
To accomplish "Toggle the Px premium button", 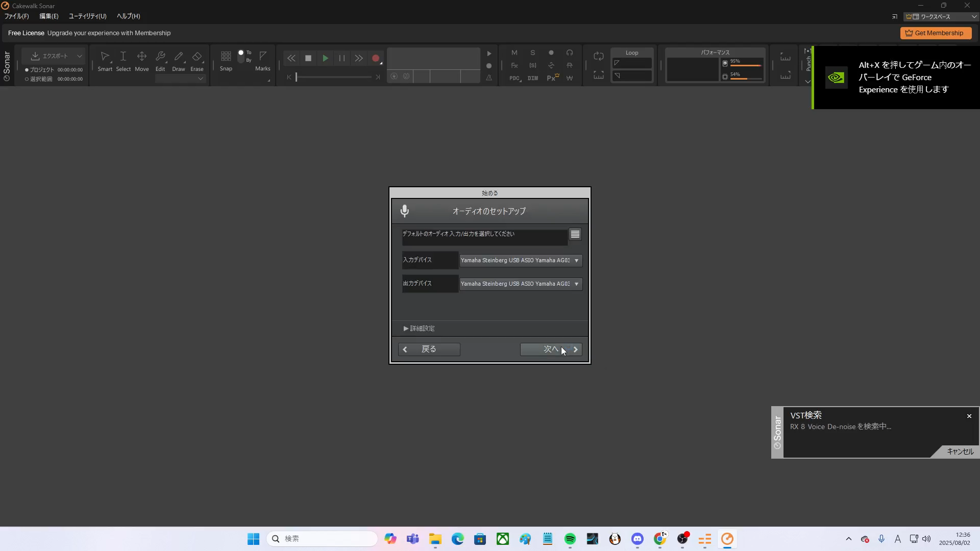I will [552, 78].
